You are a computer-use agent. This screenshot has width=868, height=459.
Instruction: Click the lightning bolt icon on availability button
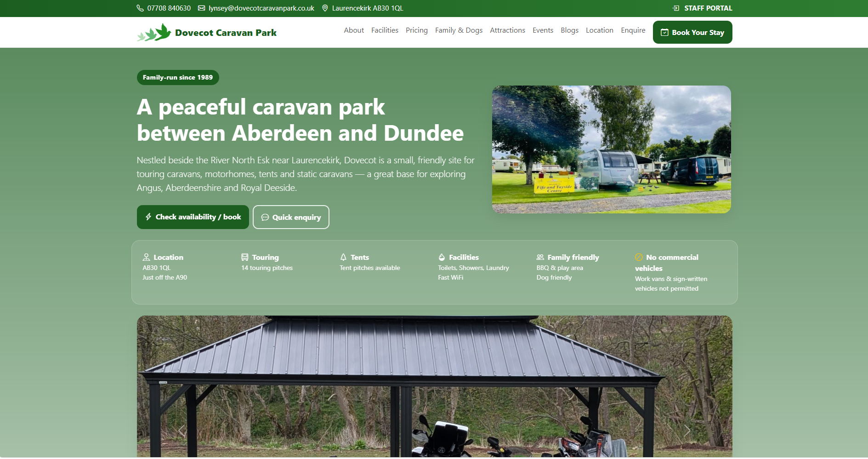coord(148,217)
